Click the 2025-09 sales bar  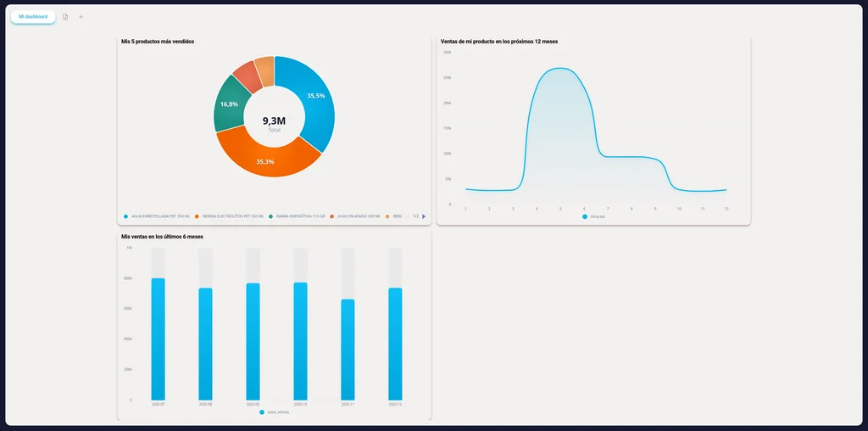click(x=253, y=341)
